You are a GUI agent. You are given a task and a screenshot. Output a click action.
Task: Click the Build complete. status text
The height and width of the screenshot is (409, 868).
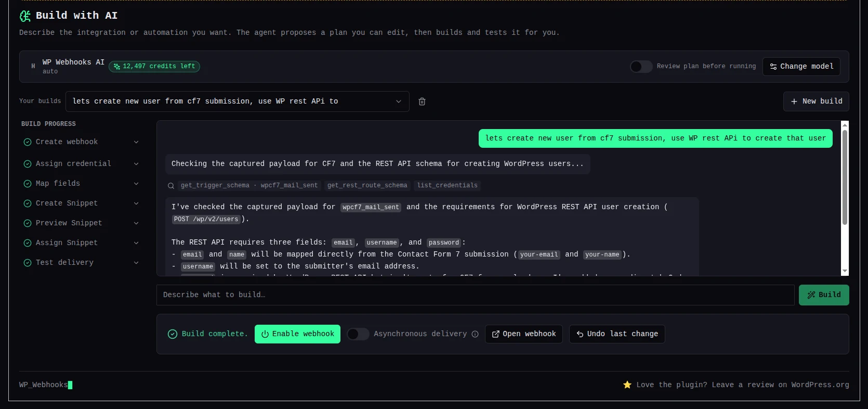coord(215,334)
